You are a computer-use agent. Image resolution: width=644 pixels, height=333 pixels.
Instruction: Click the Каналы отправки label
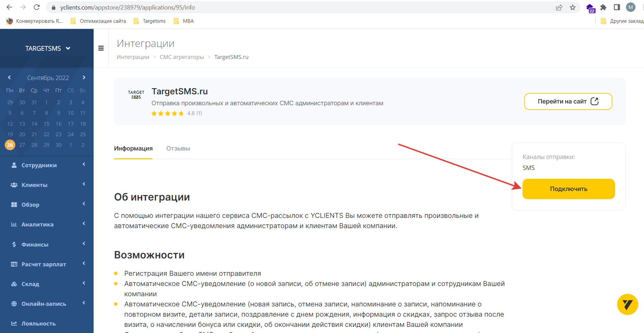tap(549, 157)
